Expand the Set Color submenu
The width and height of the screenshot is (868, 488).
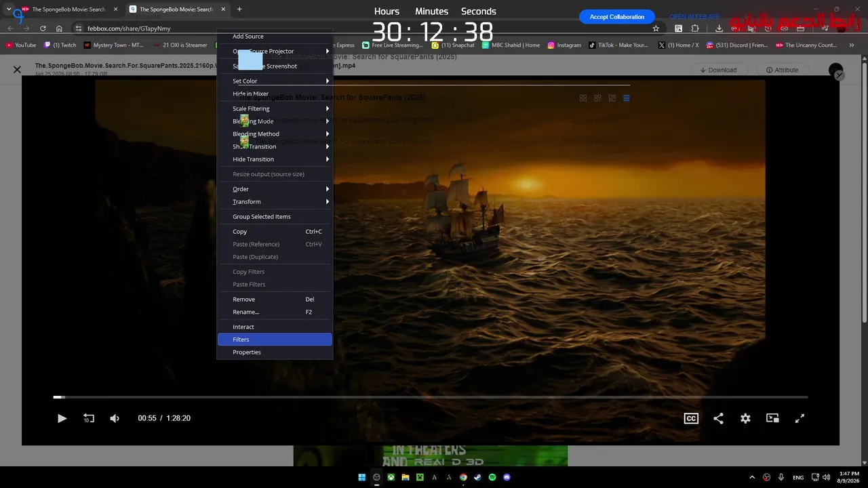click(275, 81)
